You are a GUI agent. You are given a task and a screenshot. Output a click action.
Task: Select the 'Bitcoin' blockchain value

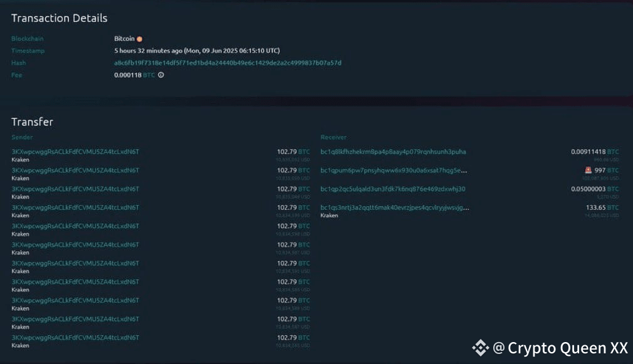124,39
